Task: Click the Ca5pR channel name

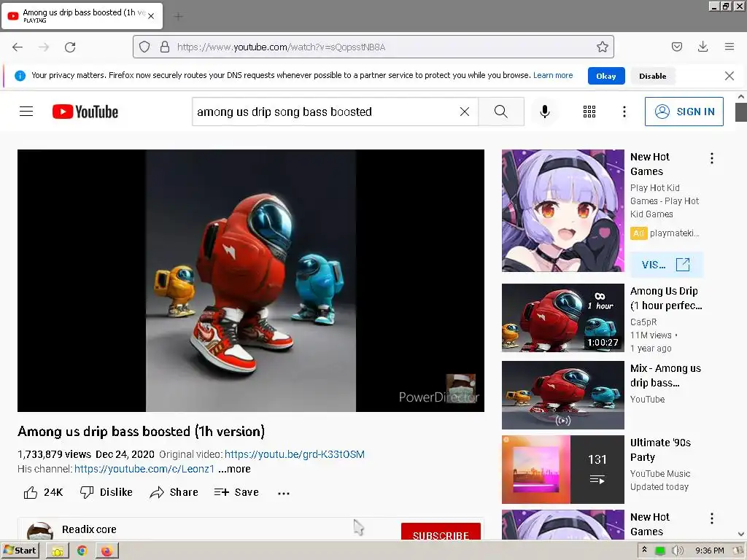Action: [643, 322]
